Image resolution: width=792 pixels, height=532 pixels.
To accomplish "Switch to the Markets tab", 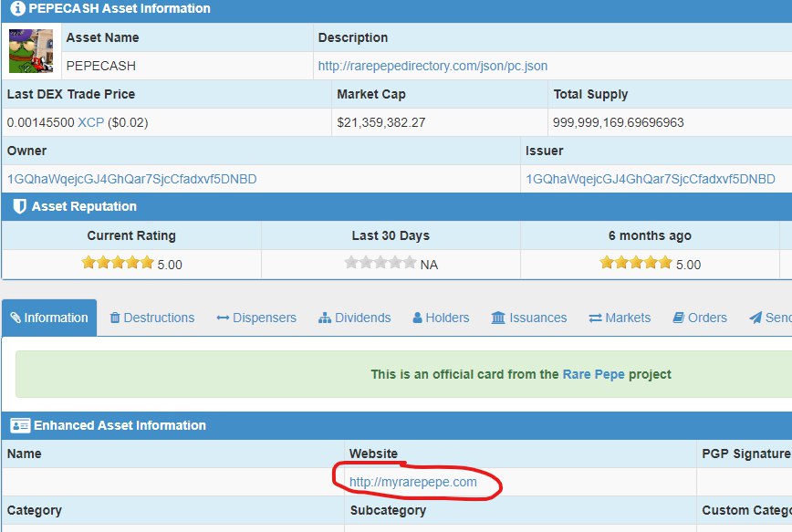I will [620, 318].
